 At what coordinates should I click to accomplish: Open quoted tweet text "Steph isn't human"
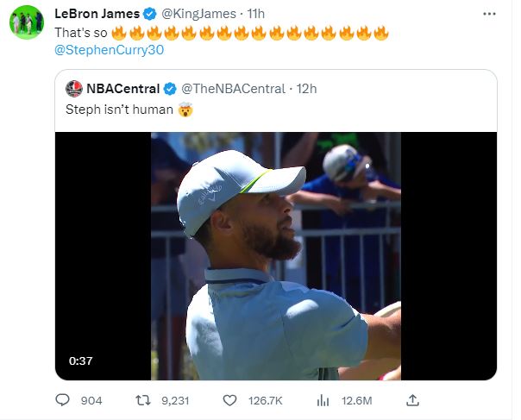(119, 110)
